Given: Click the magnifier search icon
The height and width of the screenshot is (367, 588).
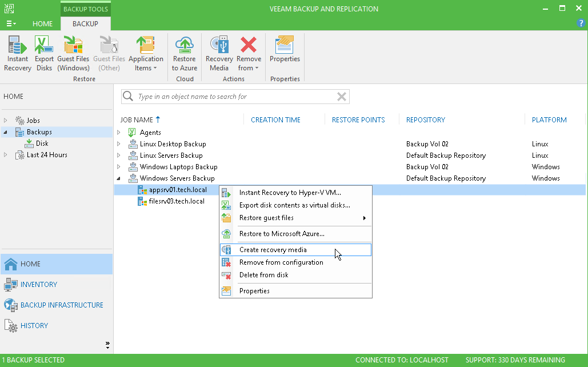Looking at the screenshot, I should pyautogui.click(x=128, y=97).
